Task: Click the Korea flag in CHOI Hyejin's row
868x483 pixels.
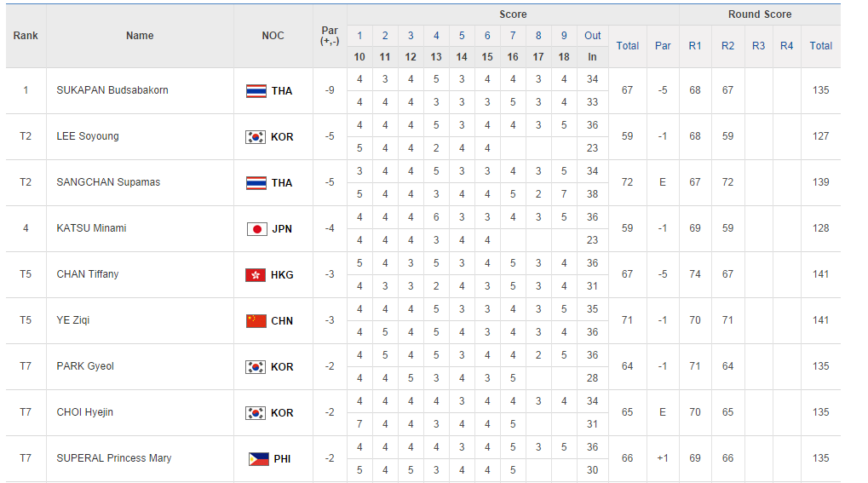Action: 256,413
